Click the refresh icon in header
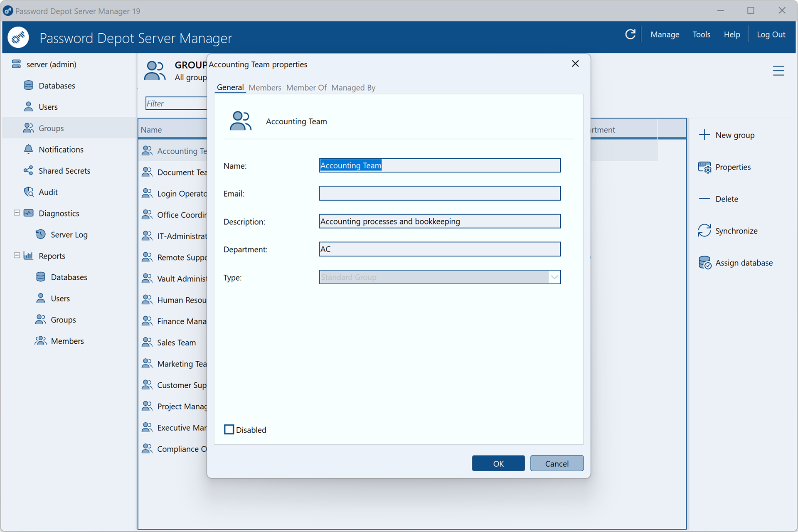 (630, 34)
